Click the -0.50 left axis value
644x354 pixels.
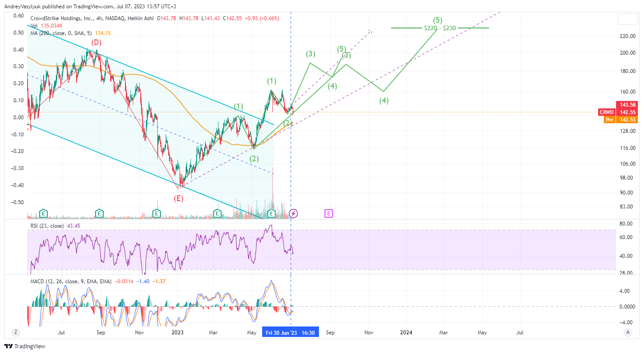tap(17, 202)
